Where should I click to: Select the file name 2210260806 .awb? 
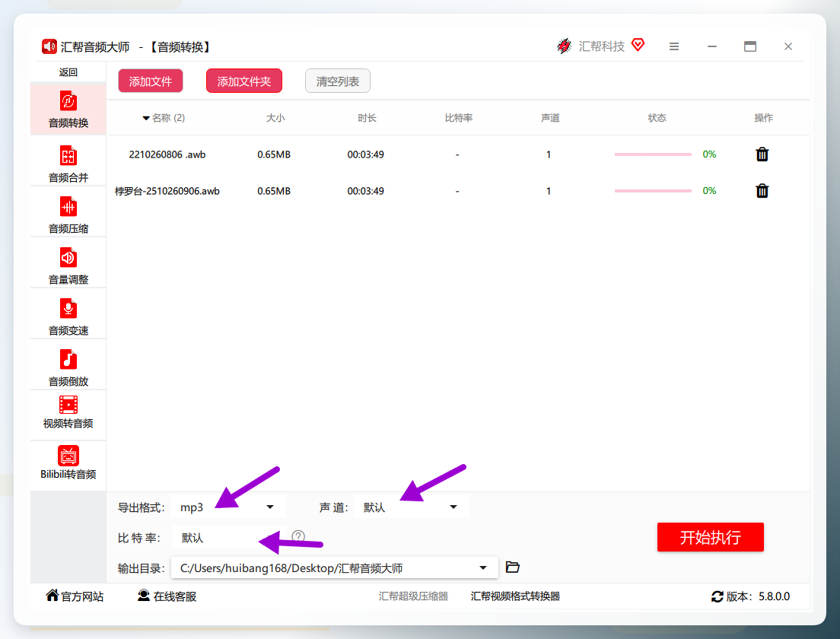[167, 154]
